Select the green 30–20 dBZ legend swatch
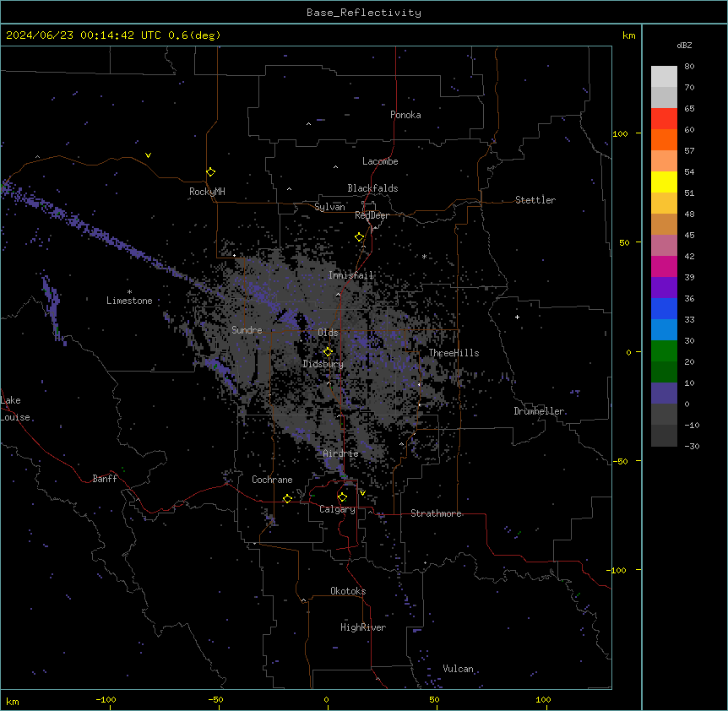This screenshot has width=728, height=711. 664,351
